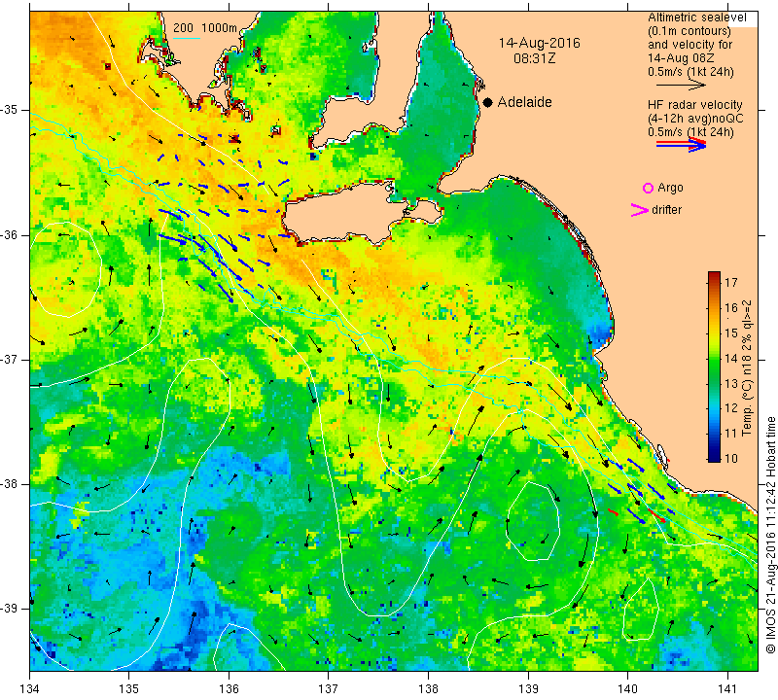Click the Argo legend label
Image resolution: width=778 pixels, height=700 pixels.
[x=670, y=188]
